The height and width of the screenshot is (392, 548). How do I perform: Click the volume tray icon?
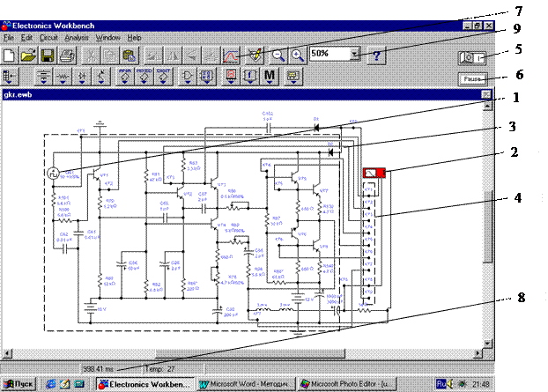[x=450, y=384]
